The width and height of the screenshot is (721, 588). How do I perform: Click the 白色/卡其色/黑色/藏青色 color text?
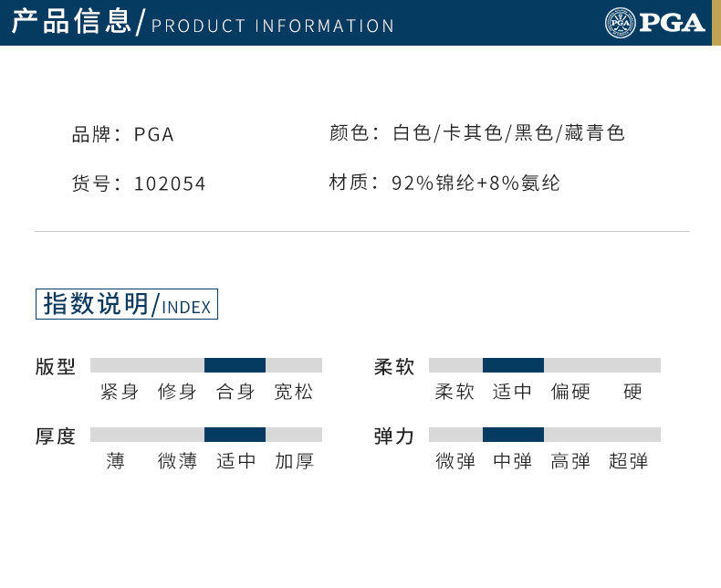tap(508, 133)
